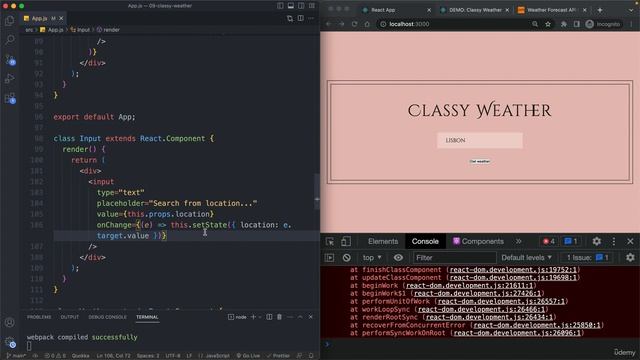Reload the localhost page
Screen dimensions: 640x360
(354, 24)
